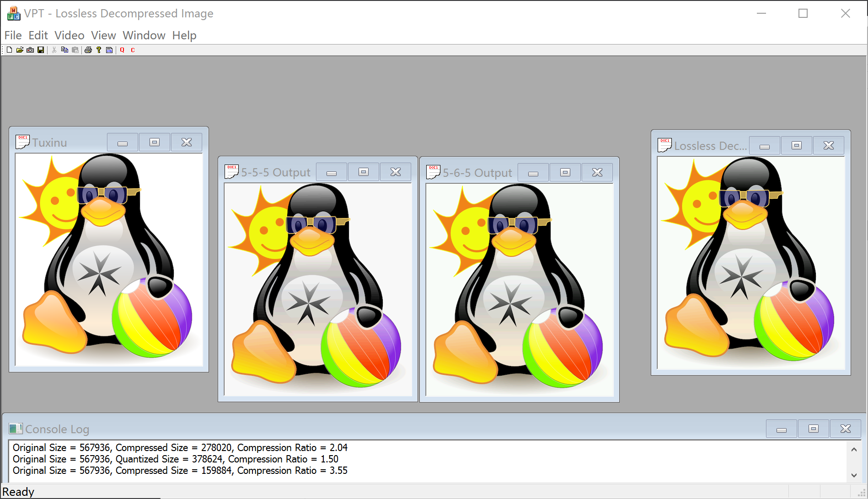This screenshot has width=868, height=499.
Task: Maximize the Tuxinu child window
Action: tap(155, 143)
